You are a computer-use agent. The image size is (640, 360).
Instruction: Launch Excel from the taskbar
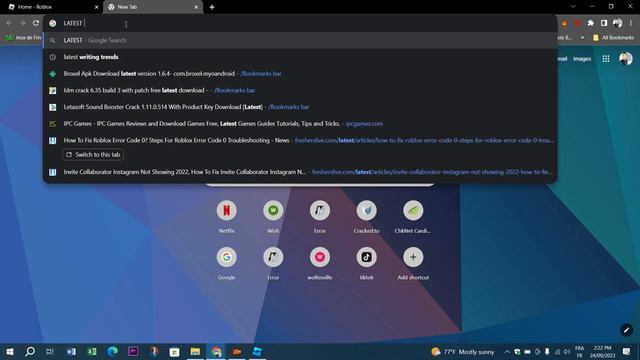[x=92, y=351]
